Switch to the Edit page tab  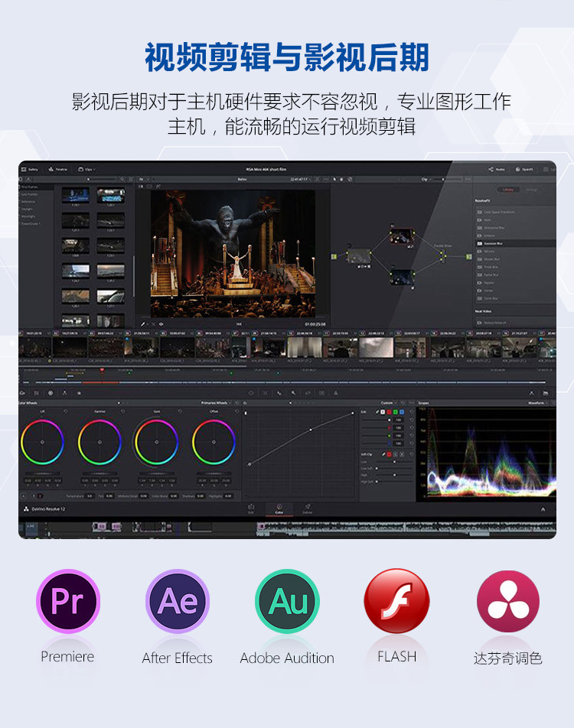(x=251, y=509)
